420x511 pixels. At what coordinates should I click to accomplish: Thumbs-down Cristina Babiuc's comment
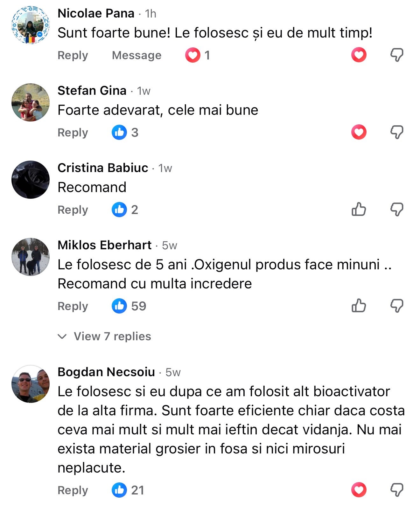[396, 210]
